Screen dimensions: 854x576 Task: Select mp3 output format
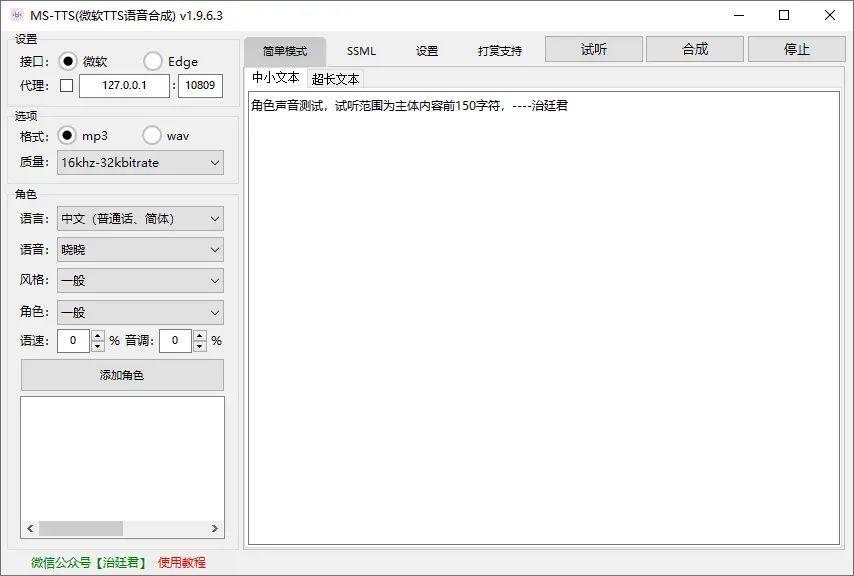point(68,135)
